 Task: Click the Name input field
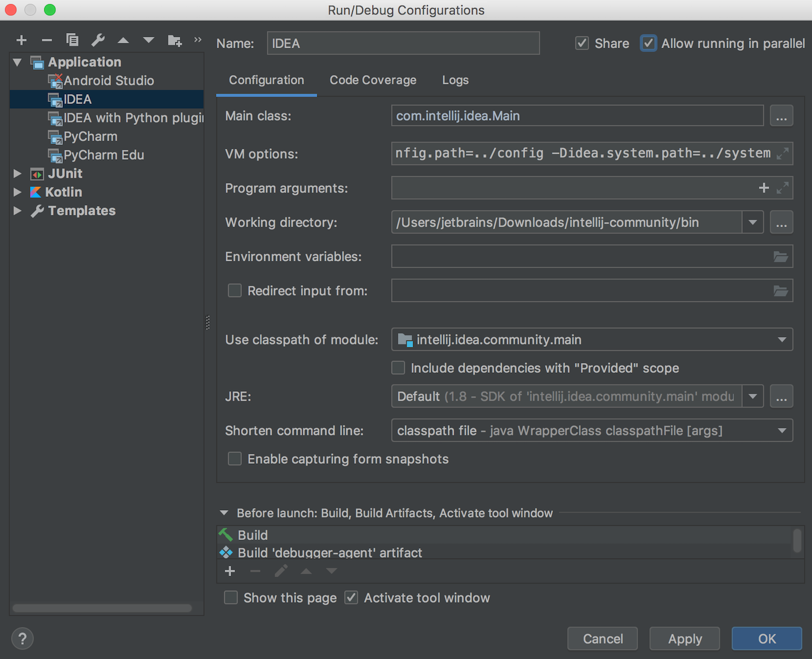pos(403,43)
